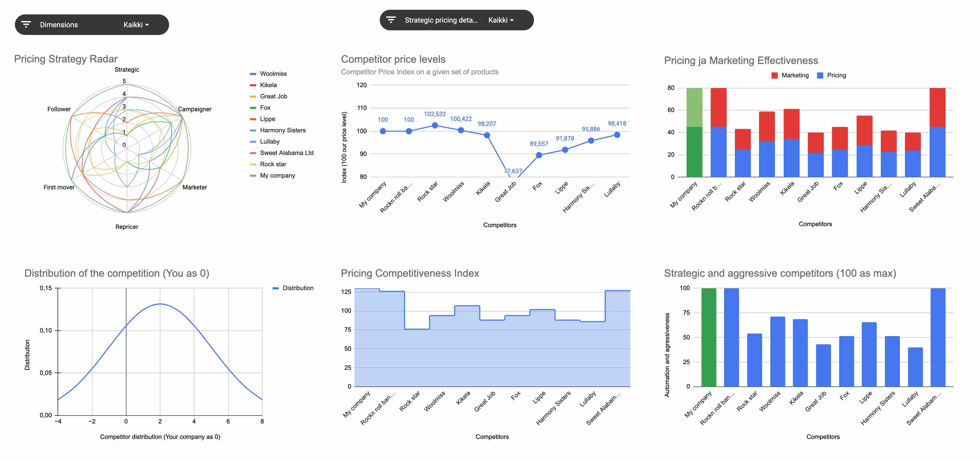This screenshot has height=461, width=980.
Task: Click the Marketing legend entry
Action: (x=790, y=75)
